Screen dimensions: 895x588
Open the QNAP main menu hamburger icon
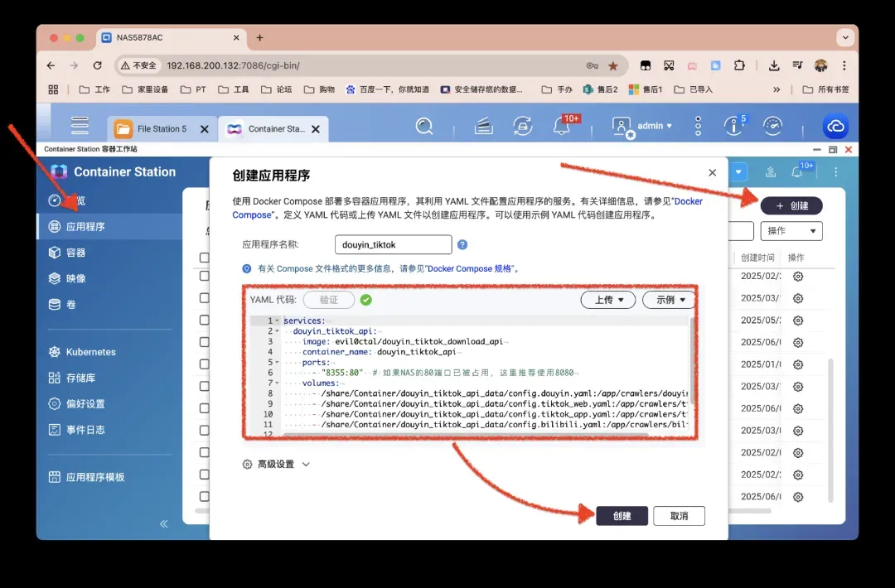click(80, 126)
